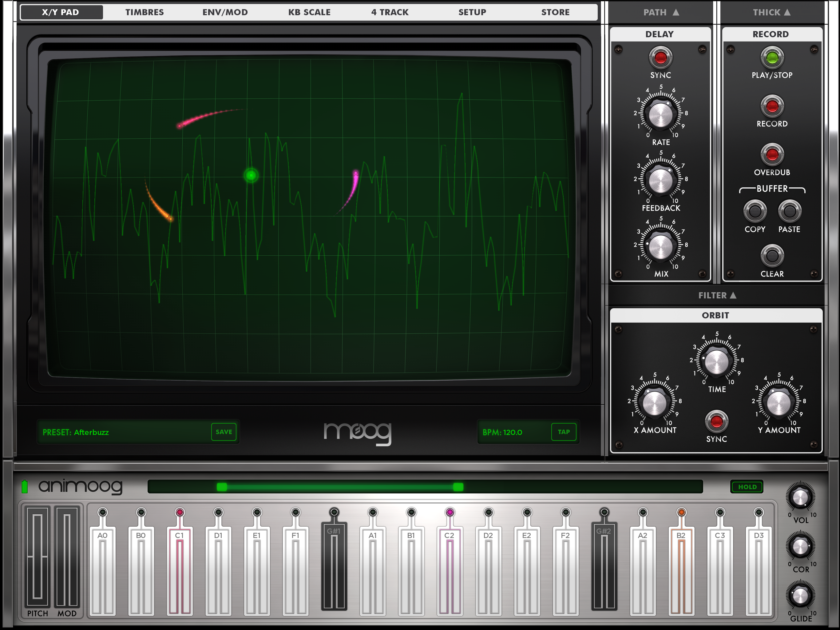
Task: Open the ENV/MOD tab
Action: [x=225, y=12]
